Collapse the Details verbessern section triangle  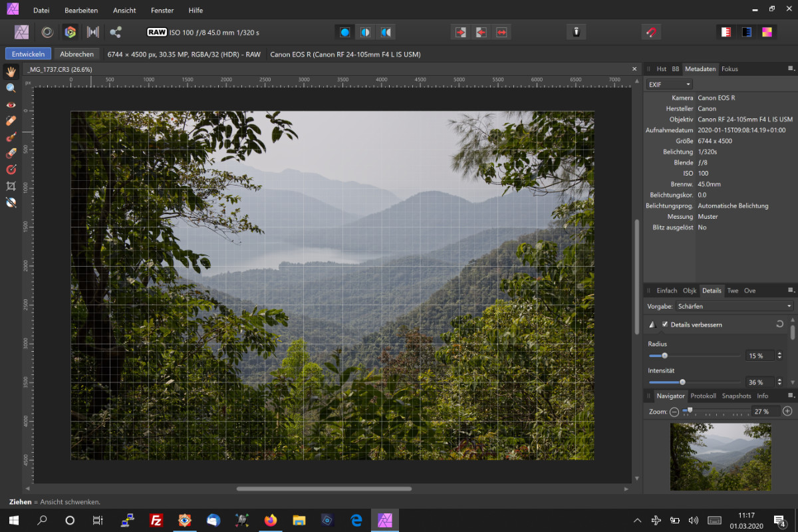click(x=652, y=325)
